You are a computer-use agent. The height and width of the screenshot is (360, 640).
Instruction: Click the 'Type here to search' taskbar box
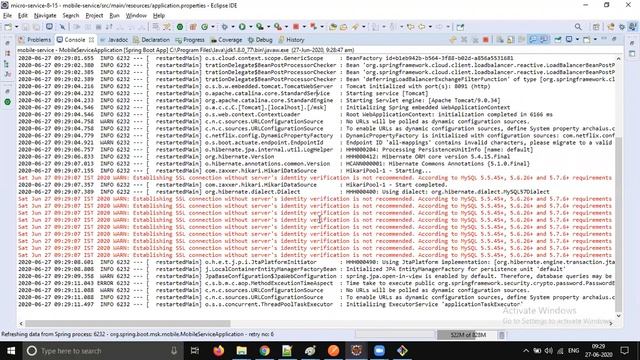[102, 351]
